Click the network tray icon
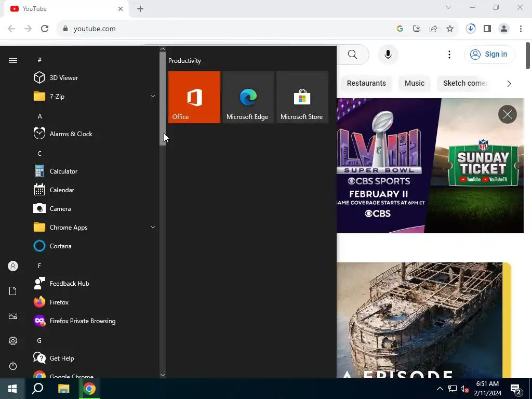The image size is (532, 399). pos(453,389)
